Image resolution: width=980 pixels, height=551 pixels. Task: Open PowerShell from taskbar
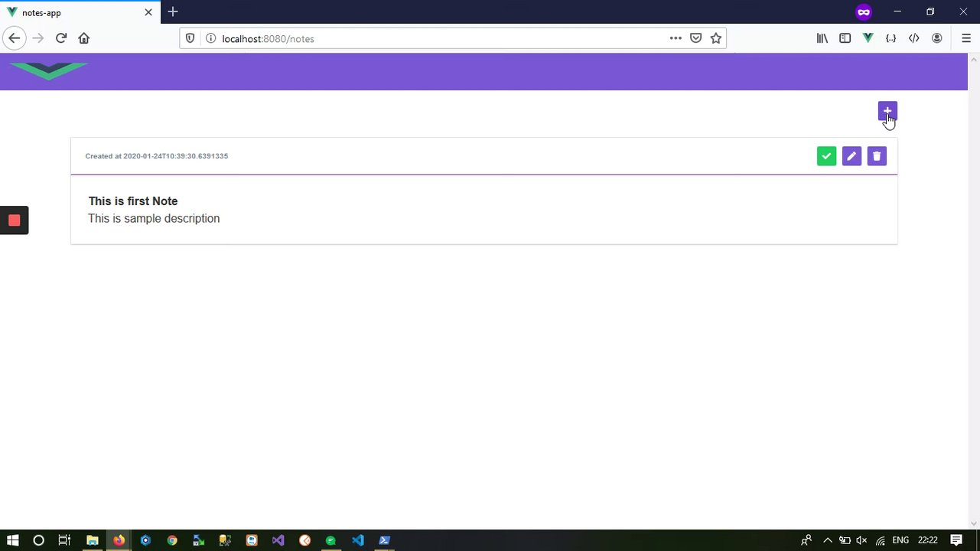tap(384, 540)
